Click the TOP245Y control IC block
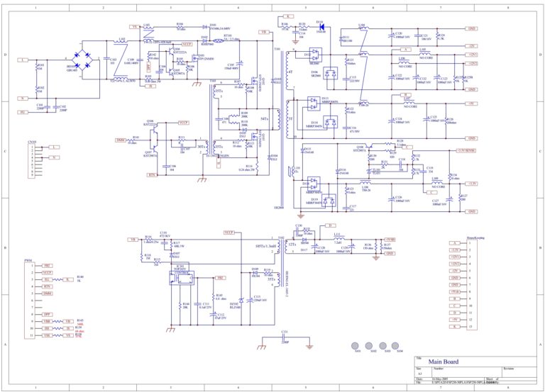Screen dimensions: 545x392 (x=182, y=278)
